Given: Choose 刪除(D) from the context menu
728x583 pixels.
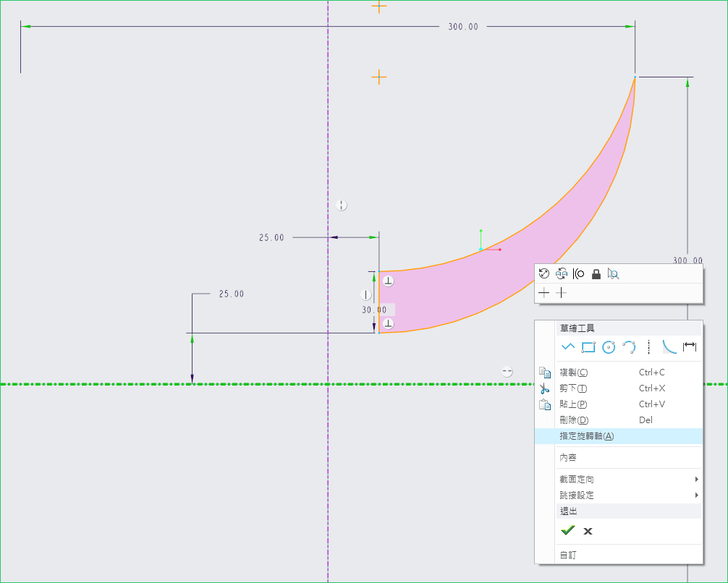Looking at the screenshot, I should [574, 420].
